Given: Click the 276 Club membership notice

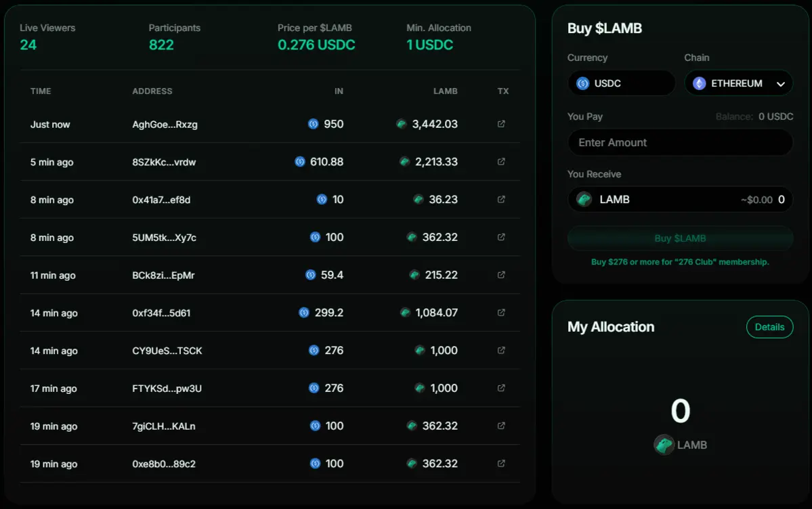Looking at the screenshot, I should click(680, 262).
